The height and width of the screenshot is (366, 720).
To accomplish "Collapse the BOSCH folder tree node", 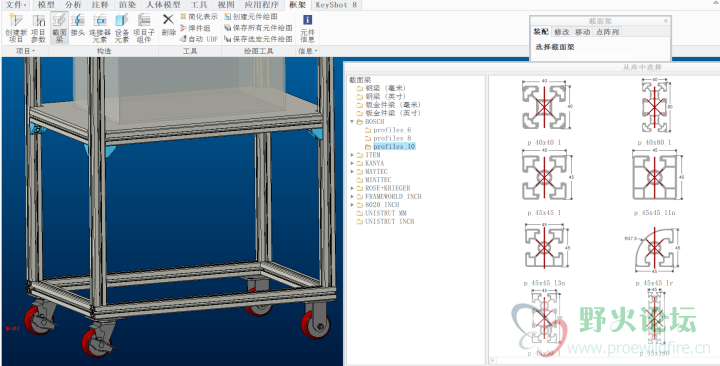I will coord(352,122).
